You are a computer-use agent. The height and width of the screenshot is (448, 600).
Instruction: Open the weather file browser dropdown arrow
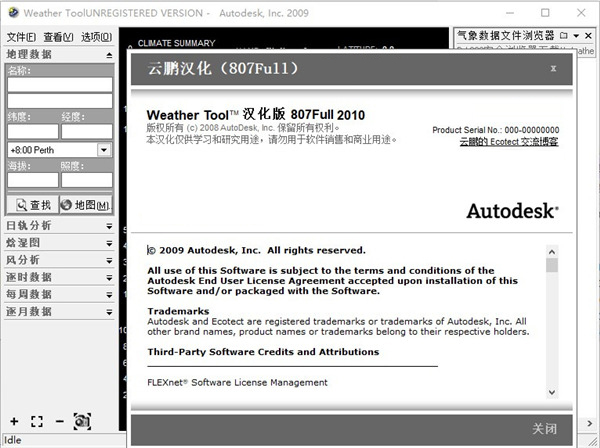(576, 36)
